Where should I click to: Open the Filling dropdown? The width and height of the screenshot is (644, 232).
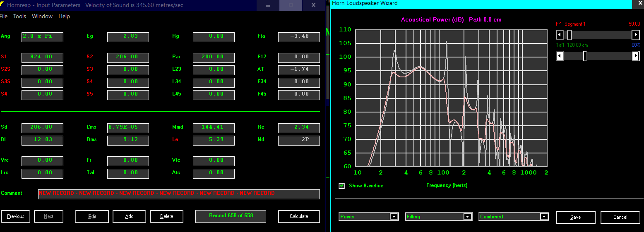438,217
